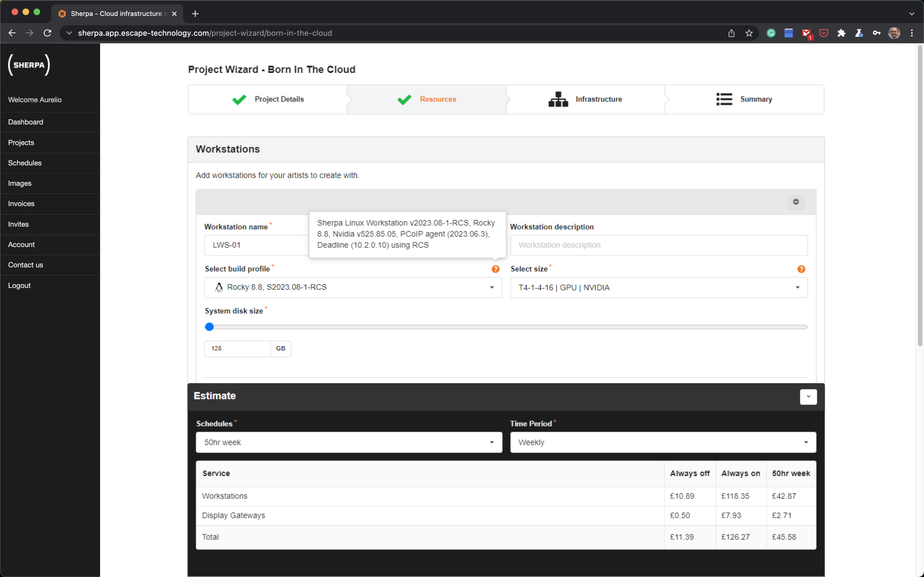This screenshot has height=577, width=924.
Task: Click the System disk size slider handle
Action: [209, 327]
